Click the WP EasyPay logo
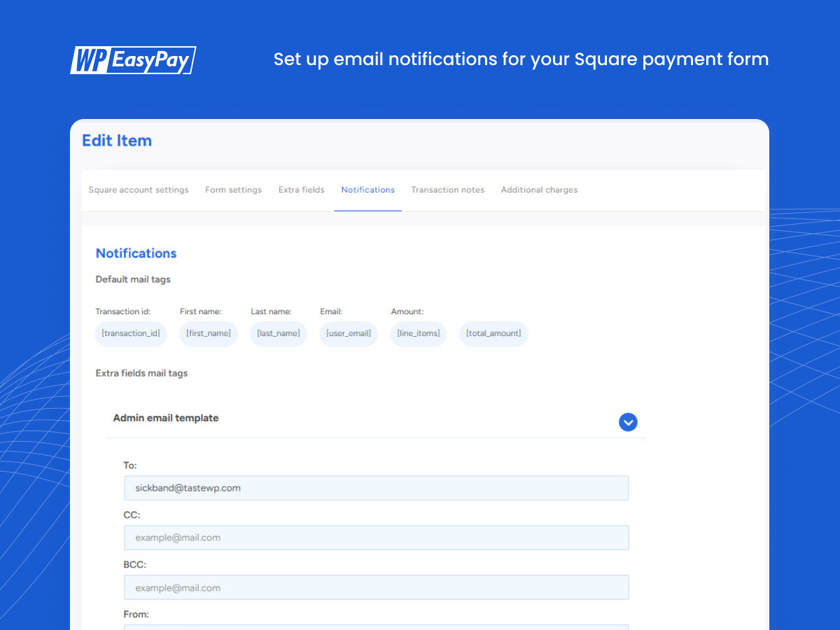 point(133,60)
